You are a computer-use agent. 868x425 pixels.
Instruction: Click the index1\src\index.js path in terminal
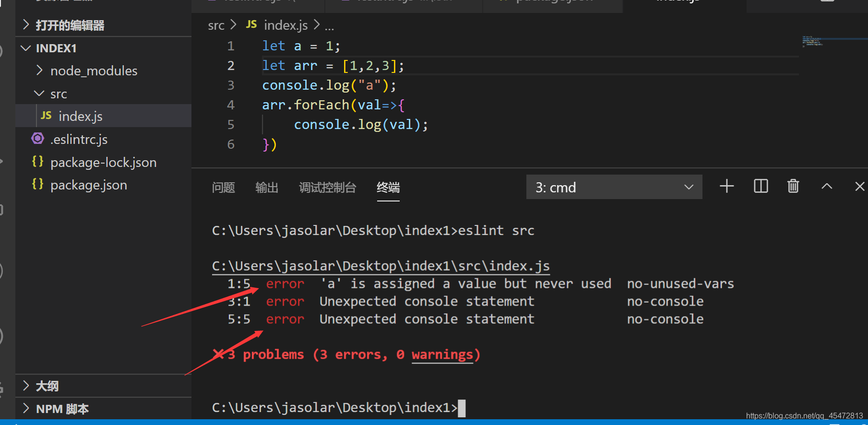click(381, 266)
